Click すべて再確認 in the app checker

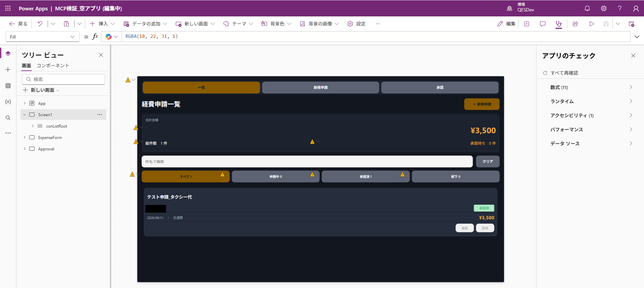[560, 73]
